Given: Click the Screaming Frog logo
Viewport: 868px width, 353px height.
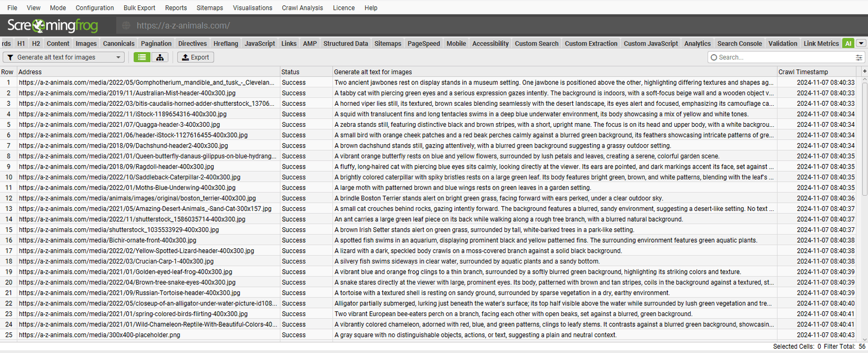Looking at the screenshot, I should [53, 25].
